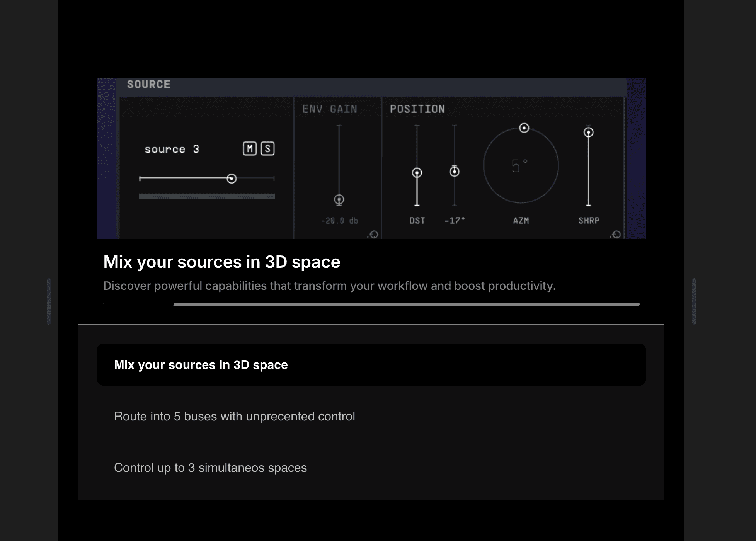Select 'Route into 5 buses' feature item
This screenshot has height=541, width=756.
click(234, 416)
